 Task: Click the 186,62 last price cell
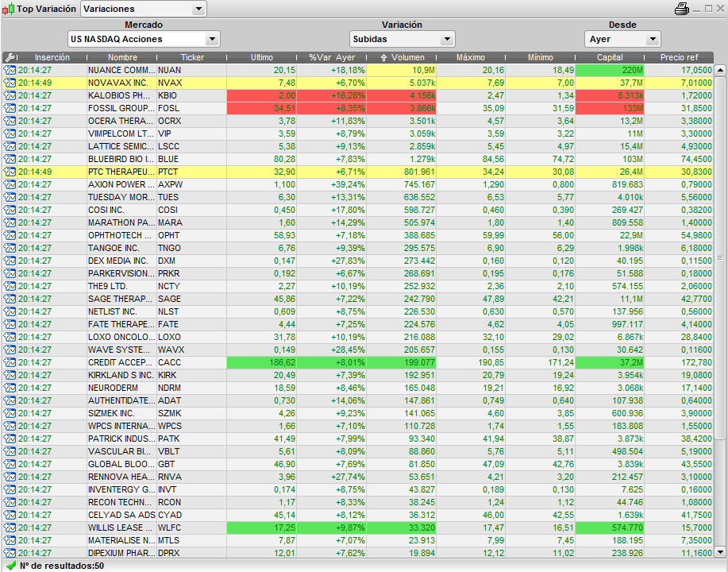[x=262, y=362]
